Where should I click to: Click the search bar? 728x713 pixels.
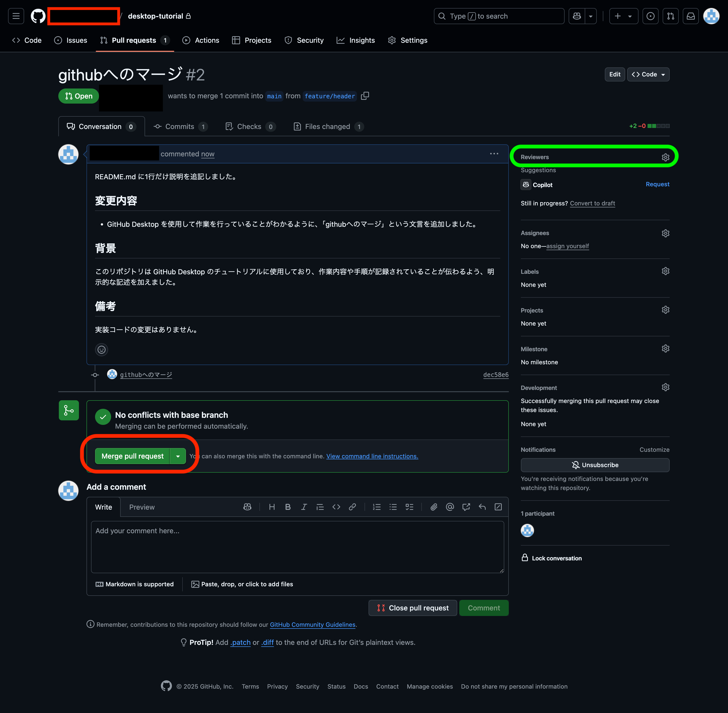pyautogui.click(x=499, y=16)
